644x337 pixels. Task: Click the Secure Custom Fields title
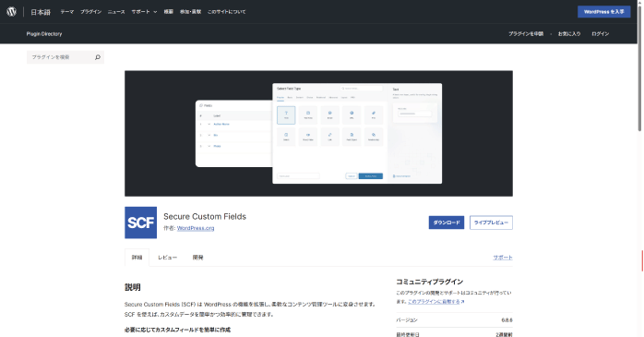[205, 216]
